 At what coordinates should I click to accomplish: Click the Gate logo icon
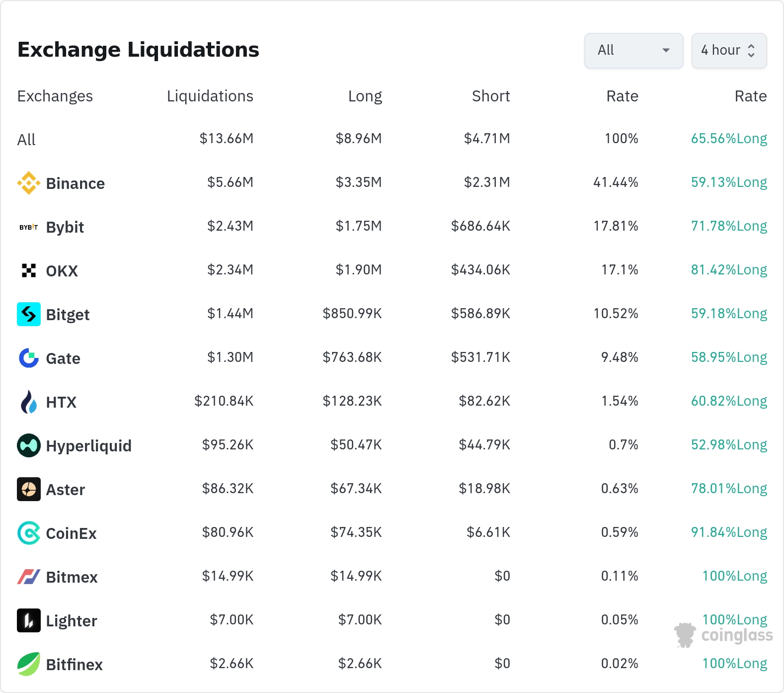click(x=29, y=358)
